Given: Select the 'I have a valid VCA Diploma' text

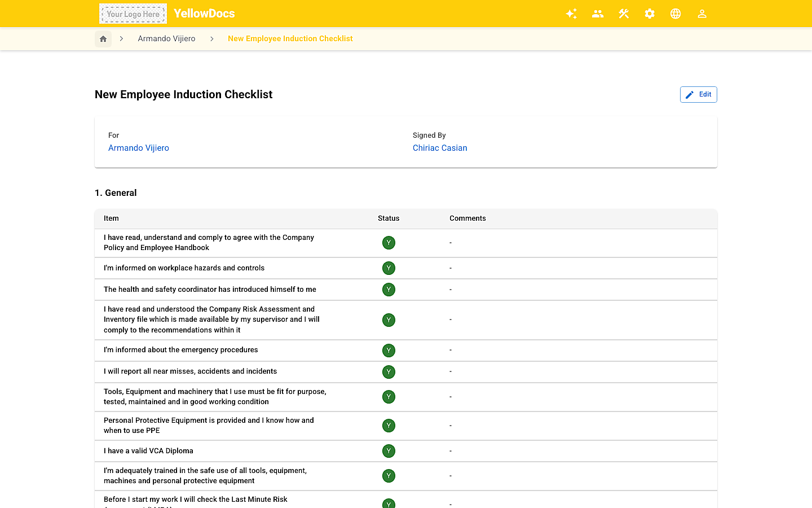Looking at the screenshot, I should (148, 451).
